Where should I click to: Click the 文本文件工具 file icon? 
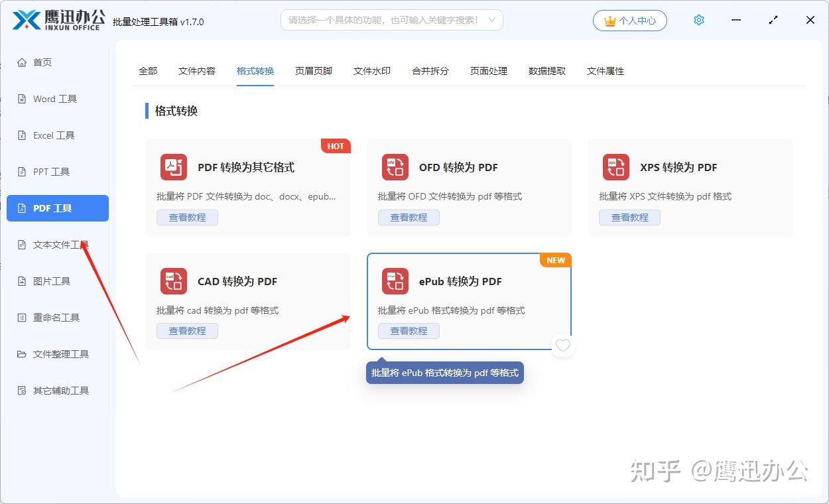pos(22,245)
